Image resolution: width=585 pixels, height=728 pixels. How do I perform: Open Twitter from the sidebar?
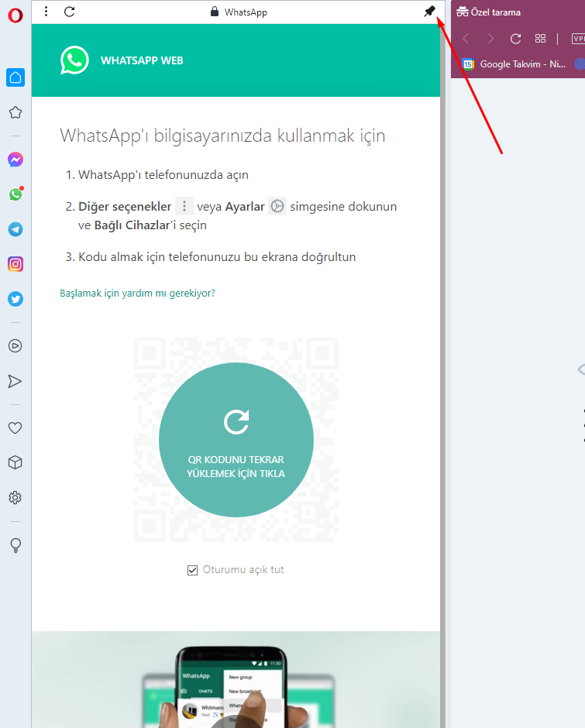point(15,299)
